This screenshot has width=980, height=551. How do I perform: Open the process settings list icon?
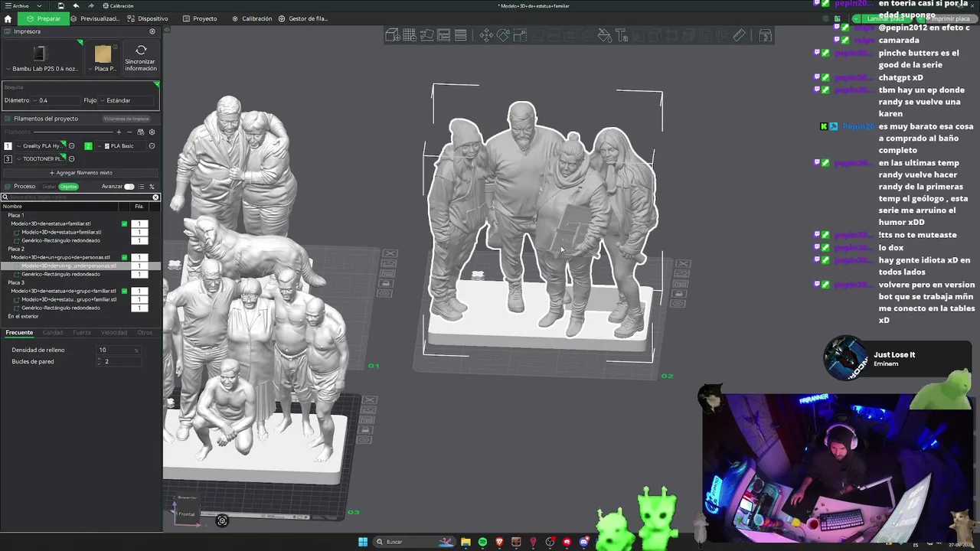click(141, 187)
